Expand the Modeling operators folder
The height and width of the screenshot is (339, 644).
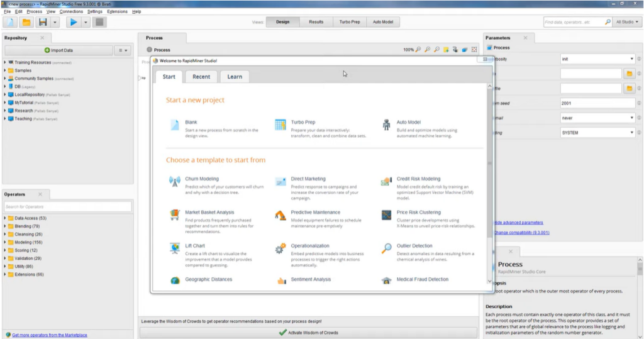click(x=5, y=242)
